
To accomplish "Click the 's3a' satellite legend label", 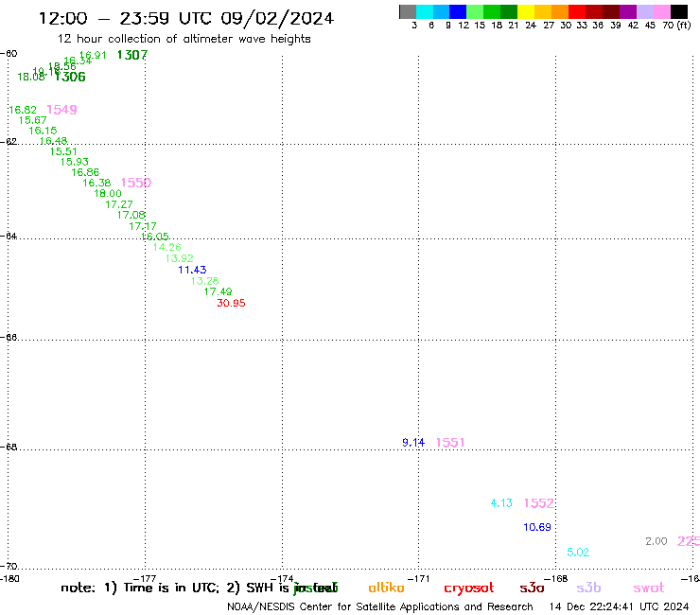I will point(533,589).
